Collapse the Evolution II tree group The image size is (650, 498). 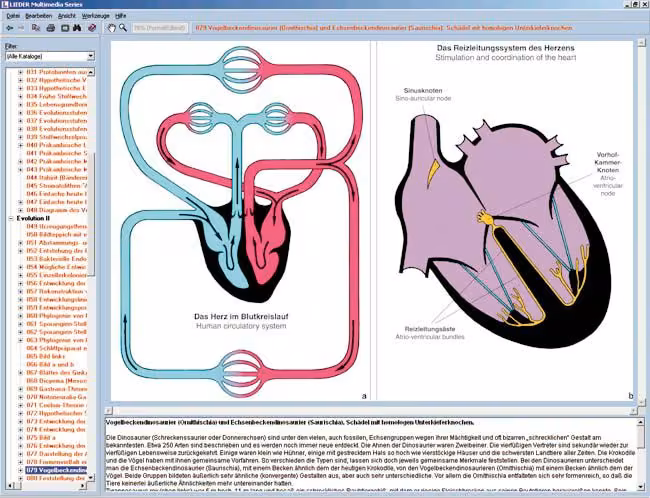click(x=11, y=218)
